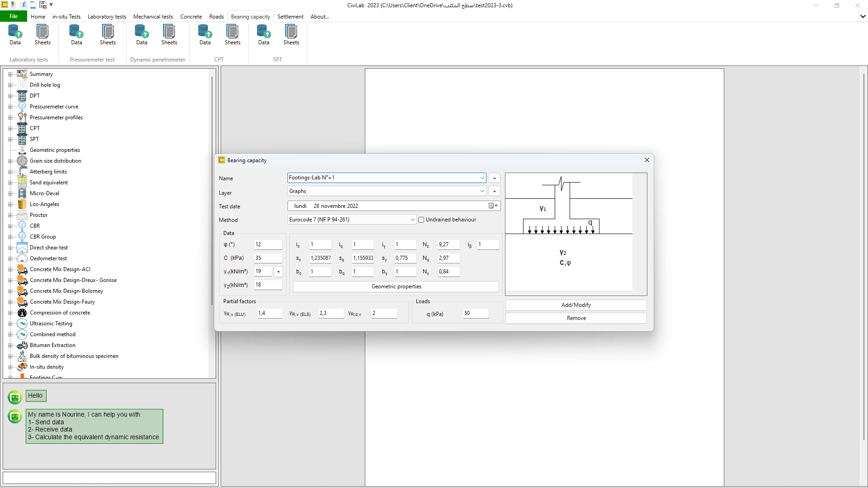This screenshot has width=868, height=488.
Task: Open the File menu
Action: [x=14, y=16]
